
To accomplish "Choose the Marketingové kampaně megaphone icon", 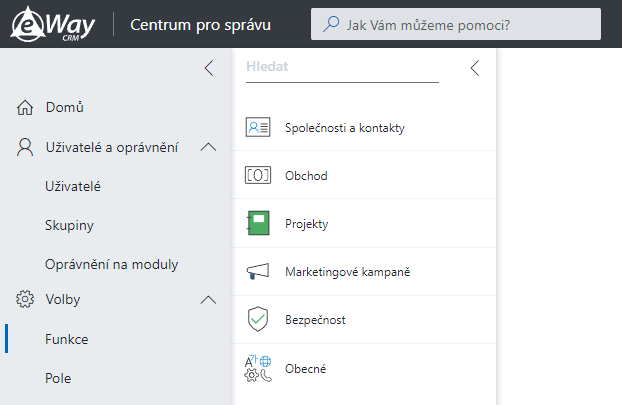I will pos(258,272).
